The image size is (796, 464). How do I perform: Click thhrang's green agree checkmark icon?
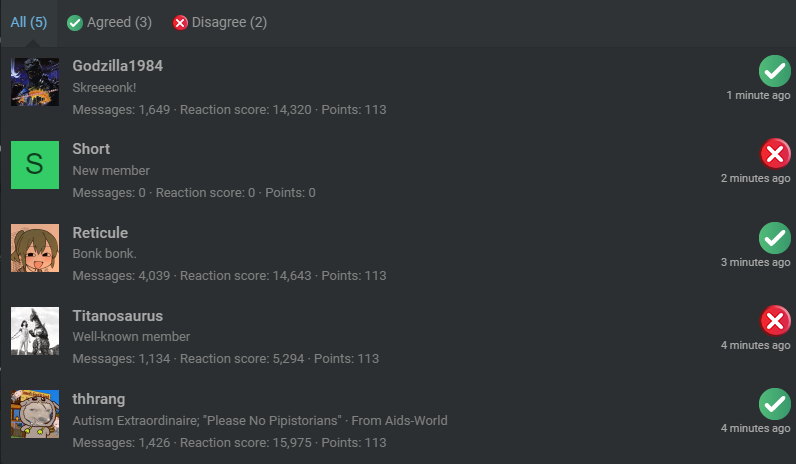point(775,404)
